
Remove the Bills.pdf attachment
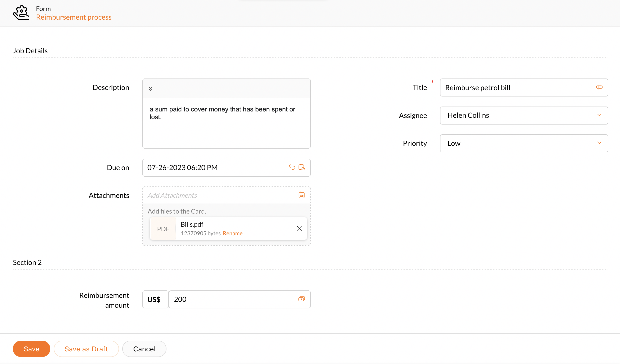click(299, 228)
